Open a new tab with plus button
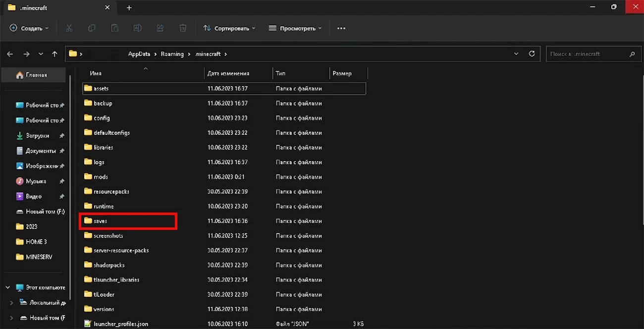Viewport: 644px width, 329px height. pos(129,7)
